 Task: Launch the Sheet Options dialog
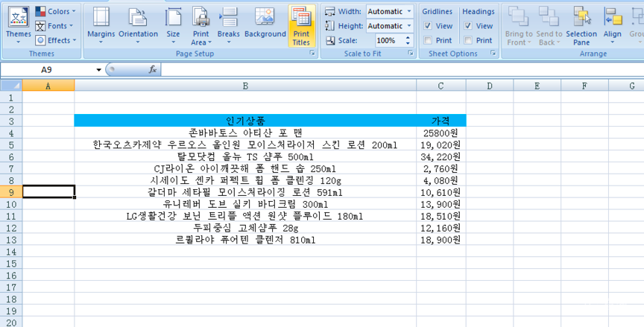point(493,54)
